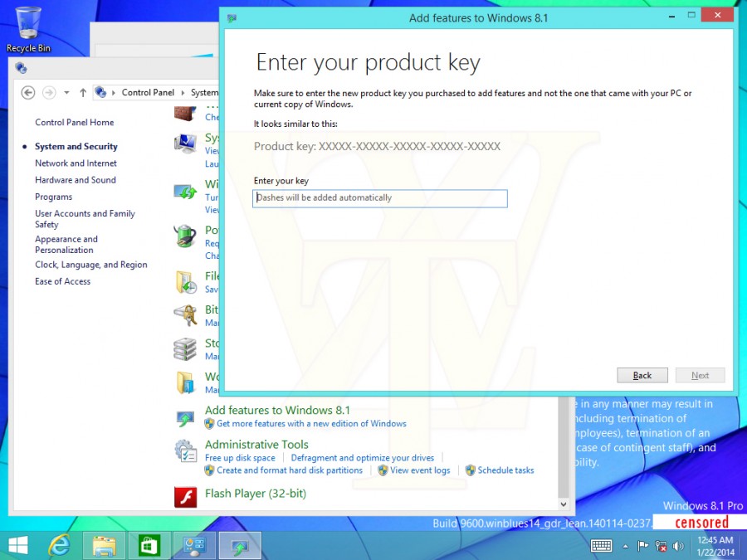Select Hardware and Sound category
Image resolution: width=747 pixels, height=560 pixels.
click(75, 180)
